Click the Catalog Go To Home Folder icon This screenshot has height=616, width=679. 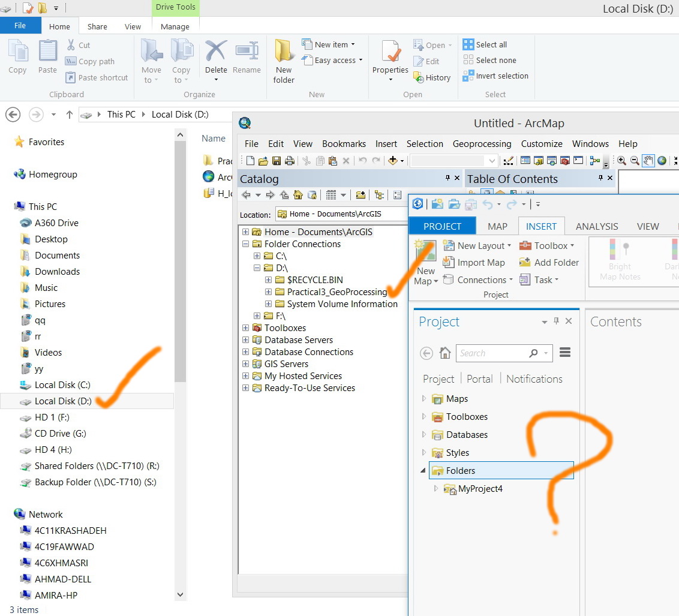[x=298, y=195]
